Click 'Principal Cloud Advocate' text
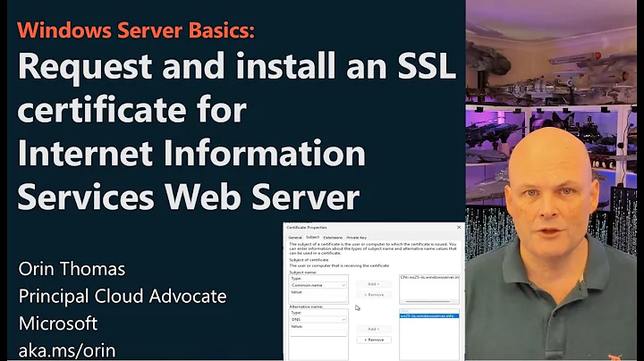The image size is (644, 361). [123, 296]
